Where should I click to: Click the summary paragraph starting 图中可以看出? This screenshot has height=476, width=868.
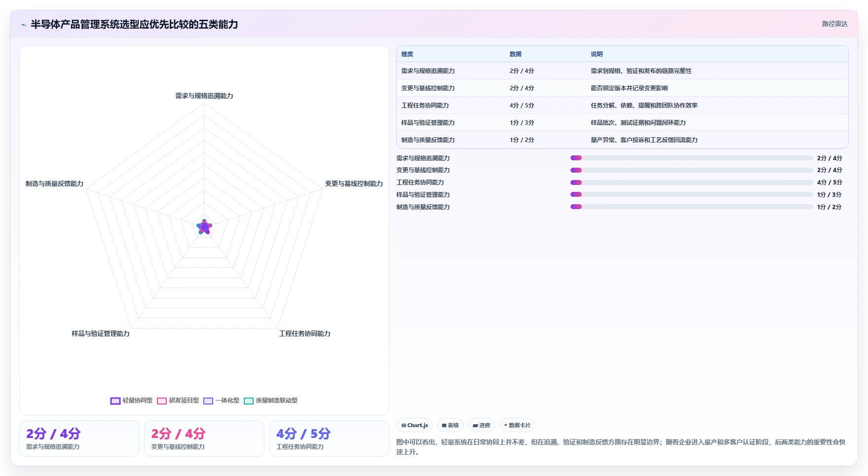pos(621,447)
